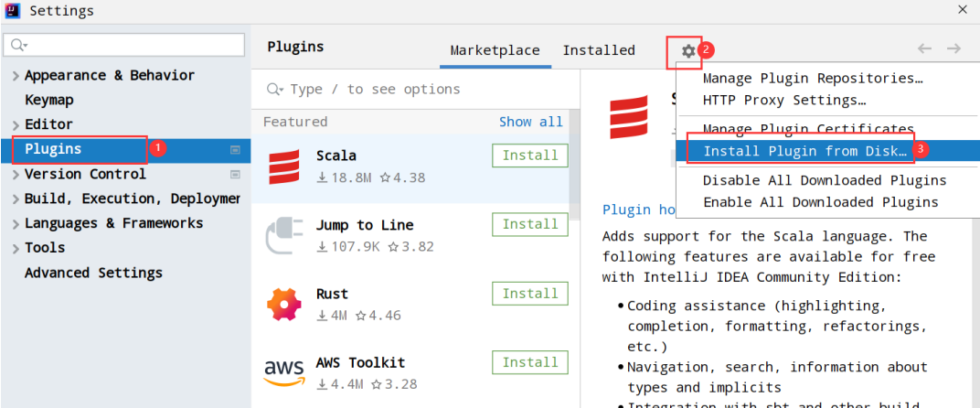Click the Featured section heading

point(295,122)
